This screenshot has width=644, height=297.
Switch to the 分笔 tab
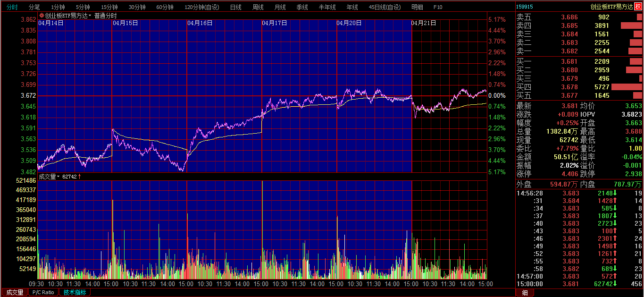34,7
